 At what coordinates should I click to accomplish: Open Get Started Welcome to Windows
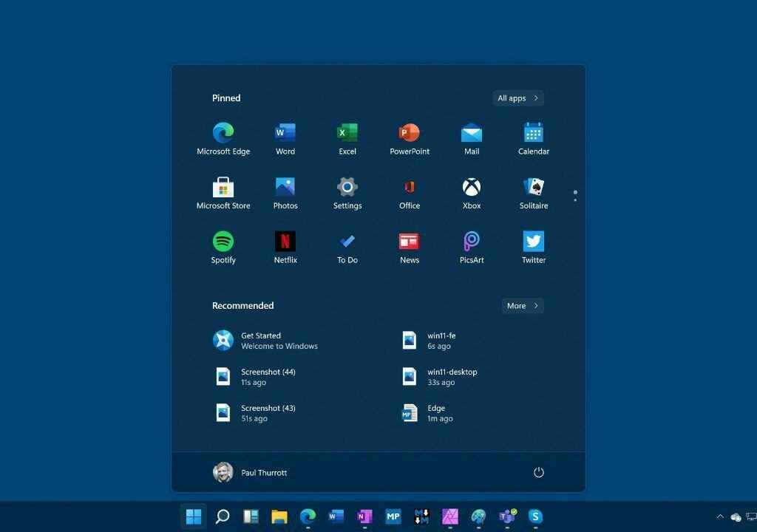[265, 341]
